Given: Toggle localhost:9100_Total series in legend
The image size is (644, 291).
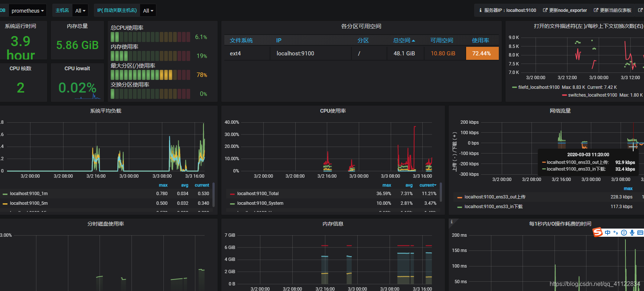Looking at the screenshot, I should tap(258, 194).
